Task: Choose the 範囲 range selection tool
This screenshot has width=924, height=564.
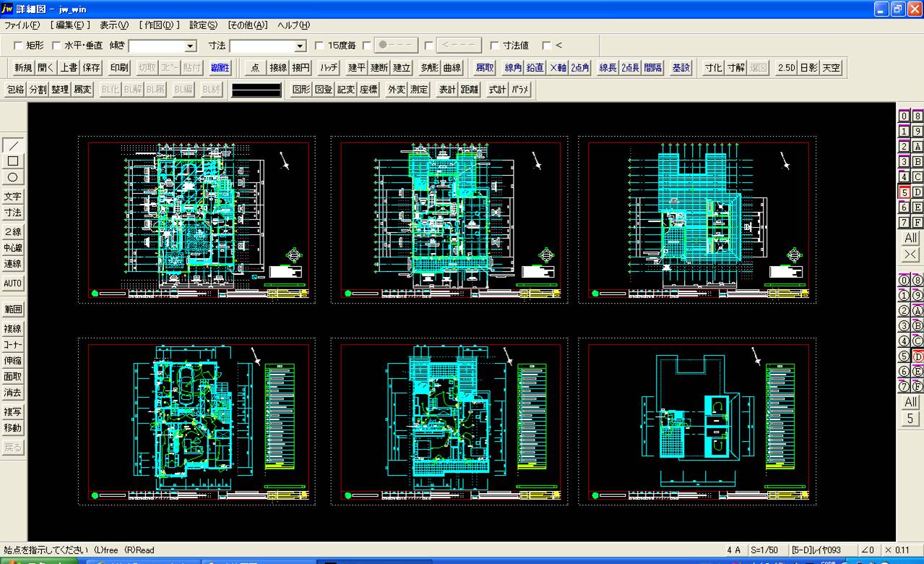Action: tap(13, 309)
